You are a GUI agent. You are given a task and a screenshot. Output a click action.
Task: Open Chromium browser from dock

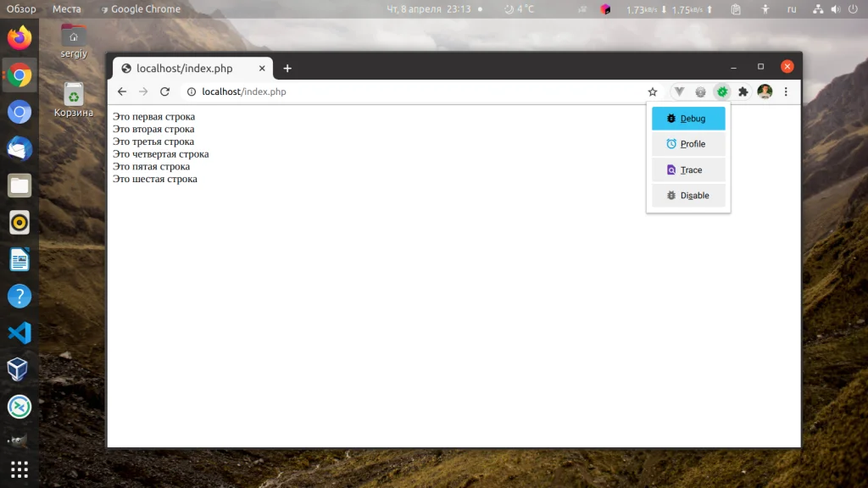click(x=19, y=112)
